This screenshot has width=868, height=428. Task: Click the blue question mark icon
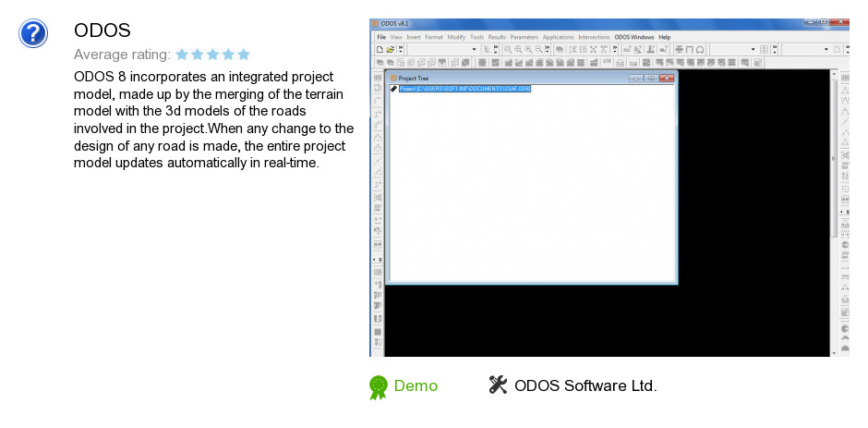coord(33,33)
